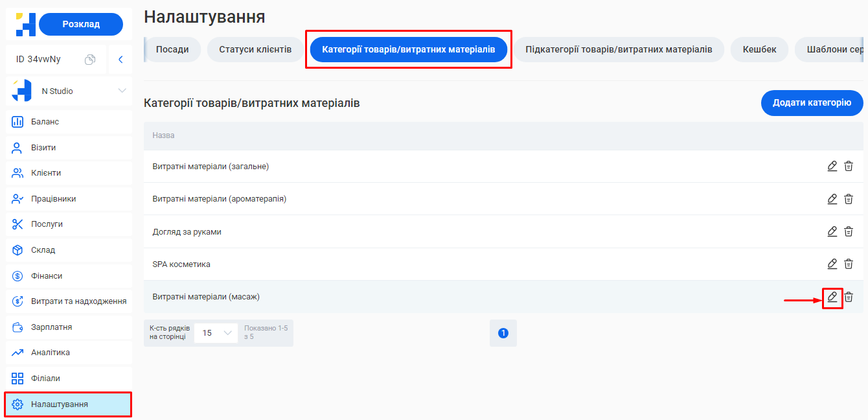Copy the workspace ID 34vwNy
Screen dimensions: 868x420
(91, 58)
